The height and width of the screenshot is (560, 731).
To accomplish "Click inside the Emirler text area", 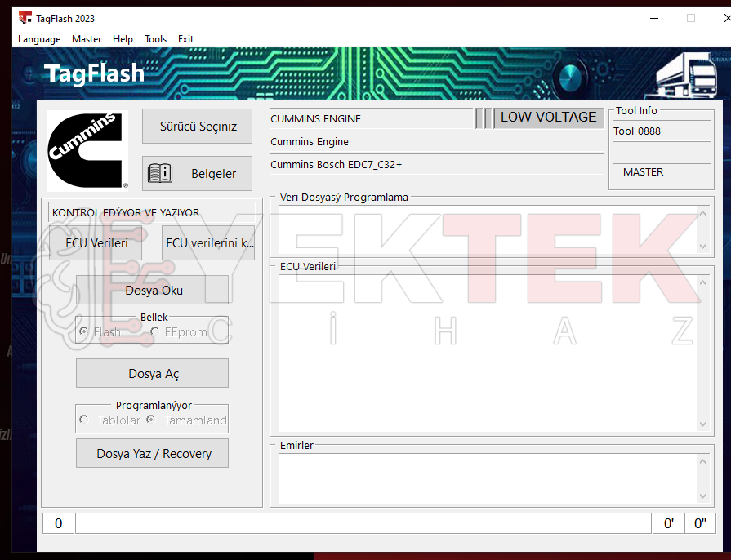I will tap(488, 478).
